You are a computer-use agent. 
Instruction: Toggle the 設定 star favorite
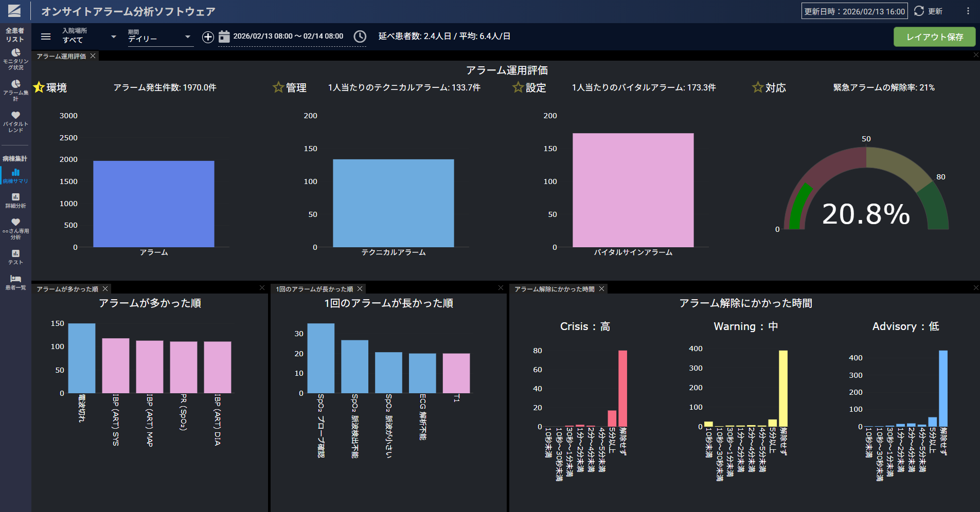(x=518, y=87)
